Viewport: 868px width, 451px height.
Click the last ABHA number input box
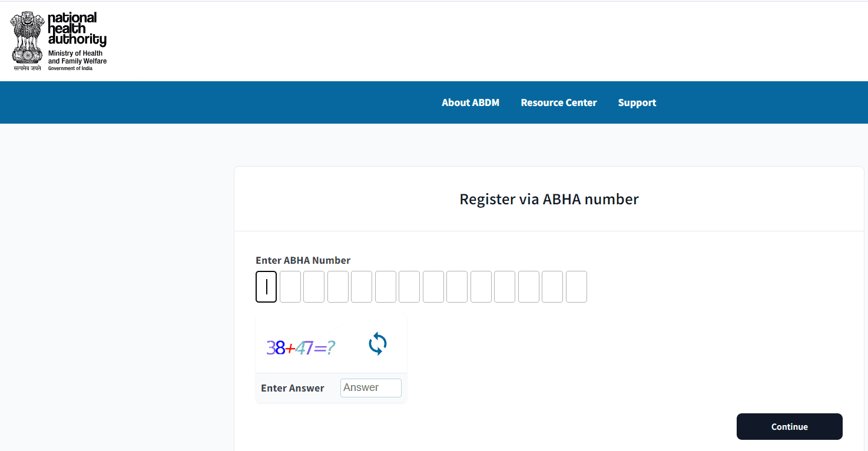(x=576, y=287)
